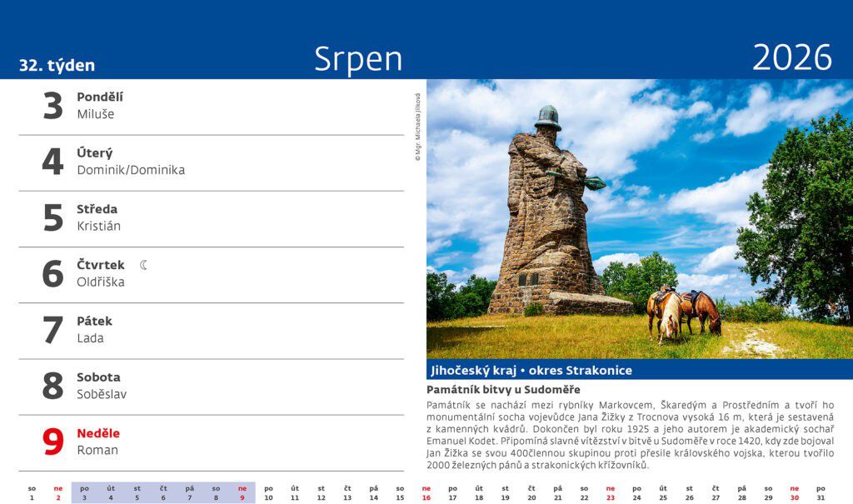Select the Srpen month title
853x504 pixels.
click(358, 59)
